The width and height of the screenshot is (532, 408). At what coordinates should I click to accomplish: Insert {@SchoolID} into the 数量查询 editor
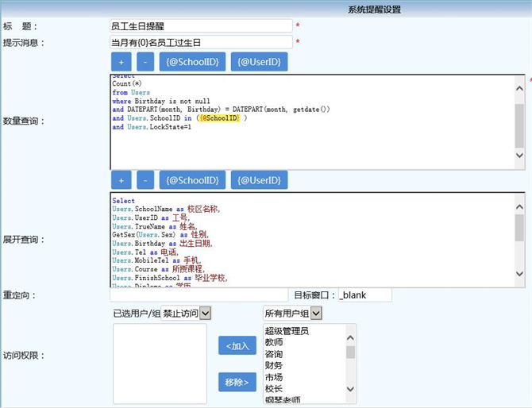193,62
